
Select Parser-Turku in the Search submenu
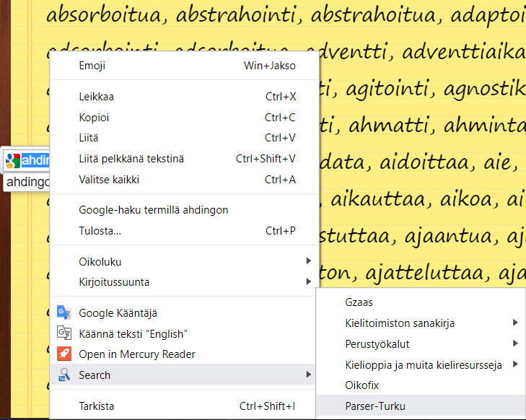click(375, 406)
